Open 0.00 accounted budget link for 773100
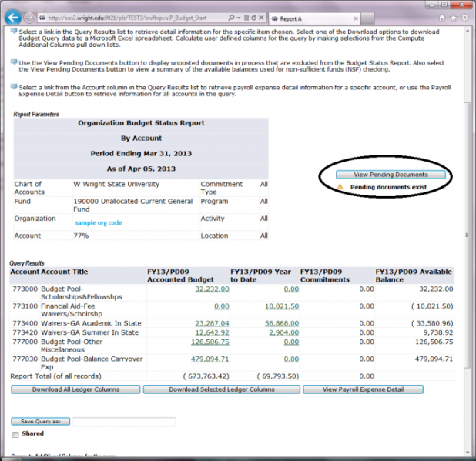 point(222,306)
